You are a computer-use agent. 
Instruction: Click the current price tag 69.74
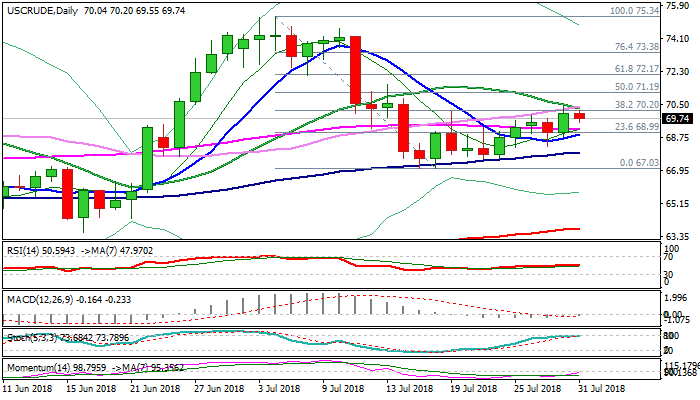679,118
